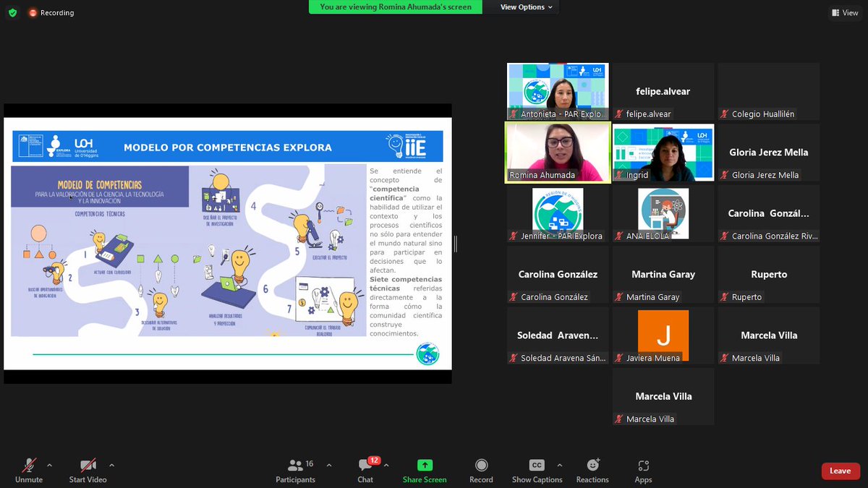Expand the chevron next to Chat
This screenshot has height=488, width=868.
point(386,465)
